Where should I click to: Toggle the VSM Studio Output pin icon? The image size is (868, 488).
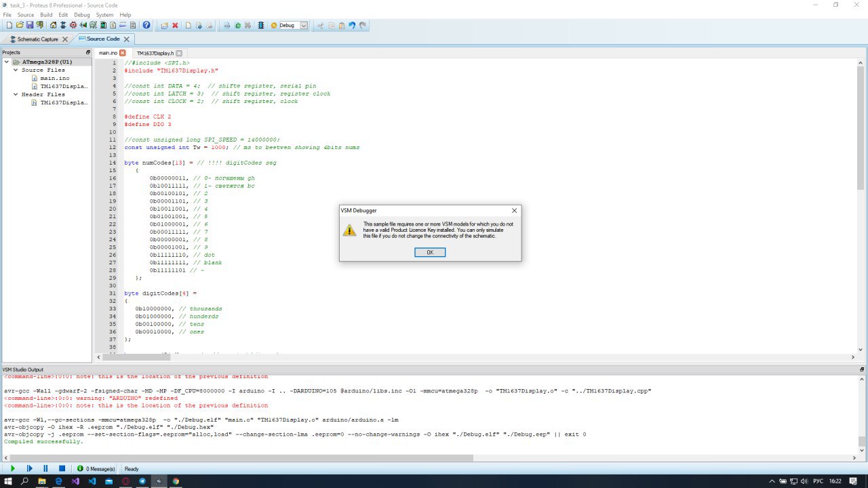click(863, 369)
